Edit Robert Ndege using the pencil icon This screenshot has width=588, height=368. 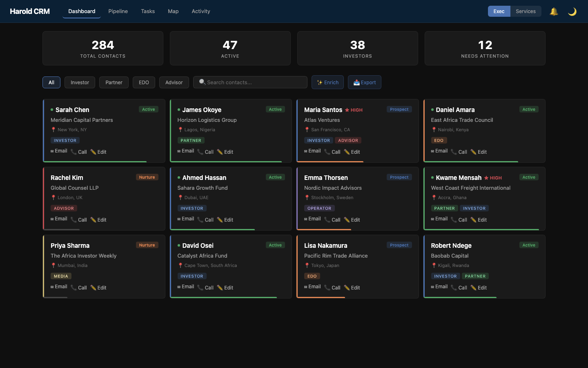pyautogui.click(x=474, y=287)
